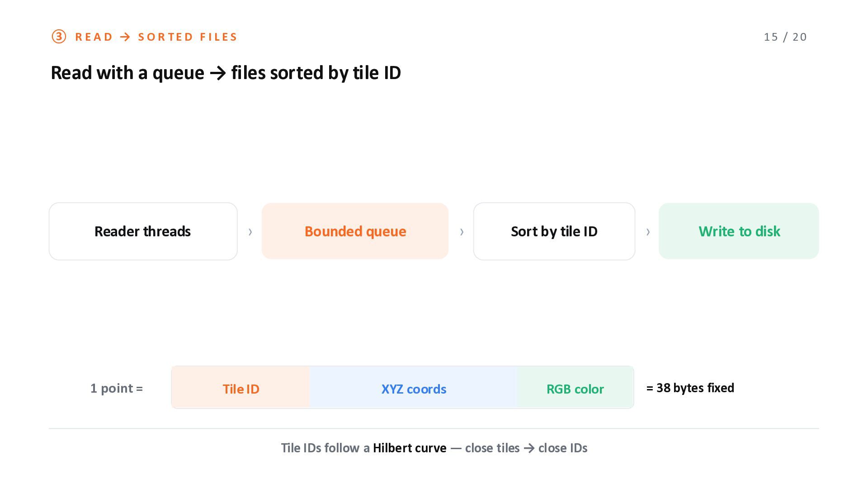
Task: Click the orange Tile ID segment
Action: (x=241, y=388)
